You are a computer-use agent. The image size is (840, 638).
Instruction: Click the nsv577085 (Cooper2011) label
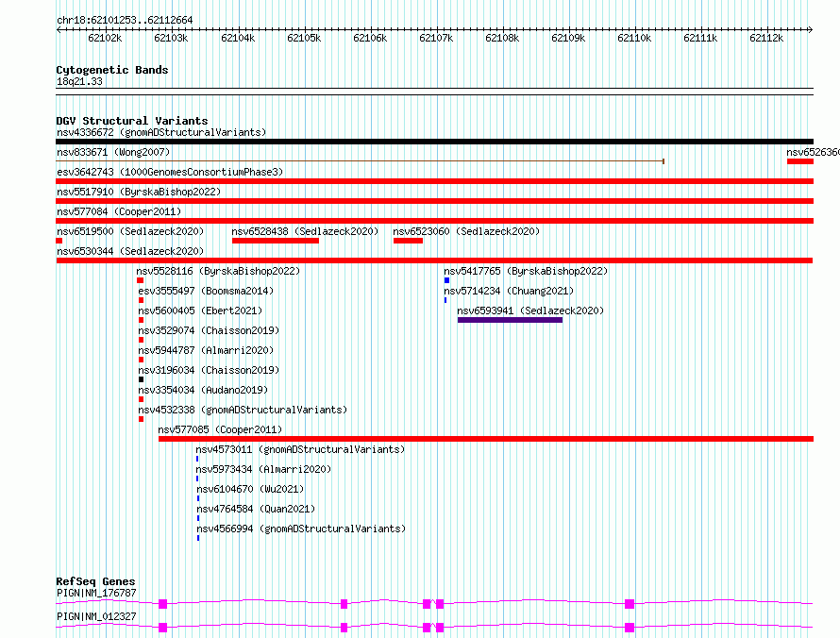(220, 429)
